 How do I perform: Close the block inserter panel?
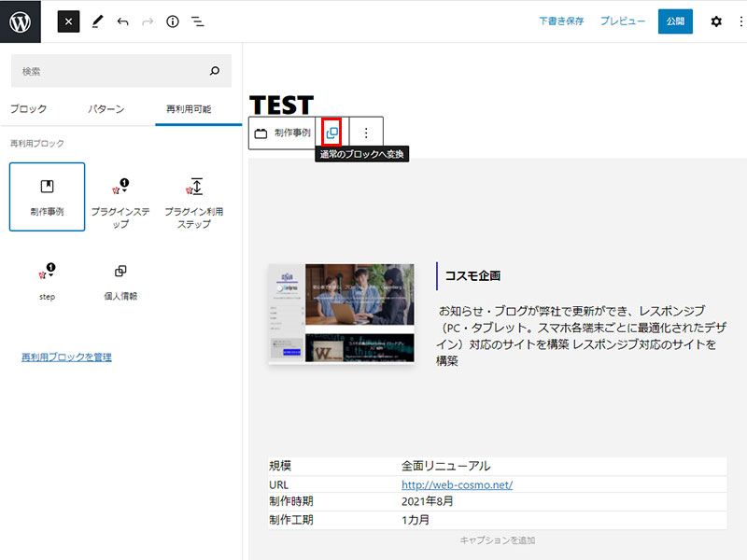pyautogui.click(x=68, y=21)
